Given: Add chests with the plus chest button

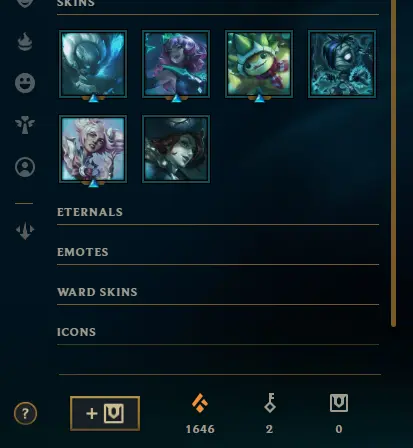Looking at the screenshot, I should 105,414.
